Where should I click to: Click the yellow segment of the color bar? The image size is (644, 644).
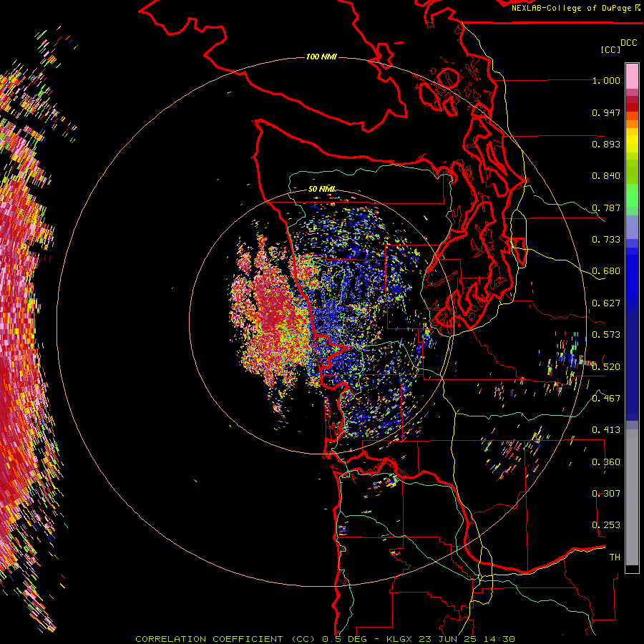point(632,141)
